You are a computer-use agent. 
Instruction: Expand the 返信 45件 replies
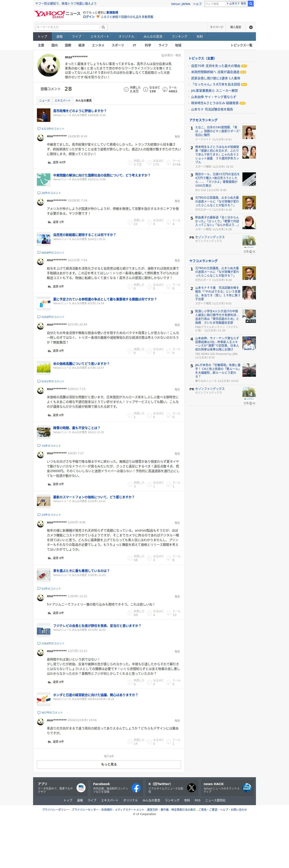[56, 162]
